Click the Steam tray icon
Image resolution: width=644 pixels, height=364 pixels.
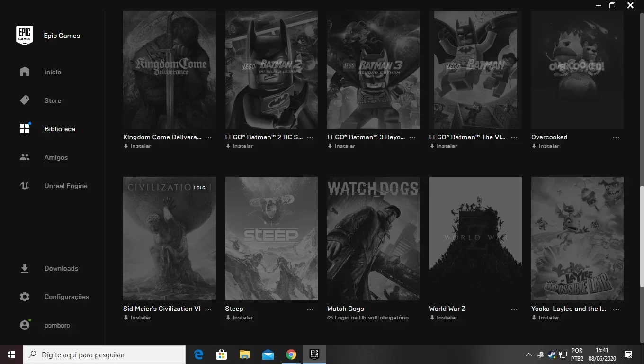552,355
